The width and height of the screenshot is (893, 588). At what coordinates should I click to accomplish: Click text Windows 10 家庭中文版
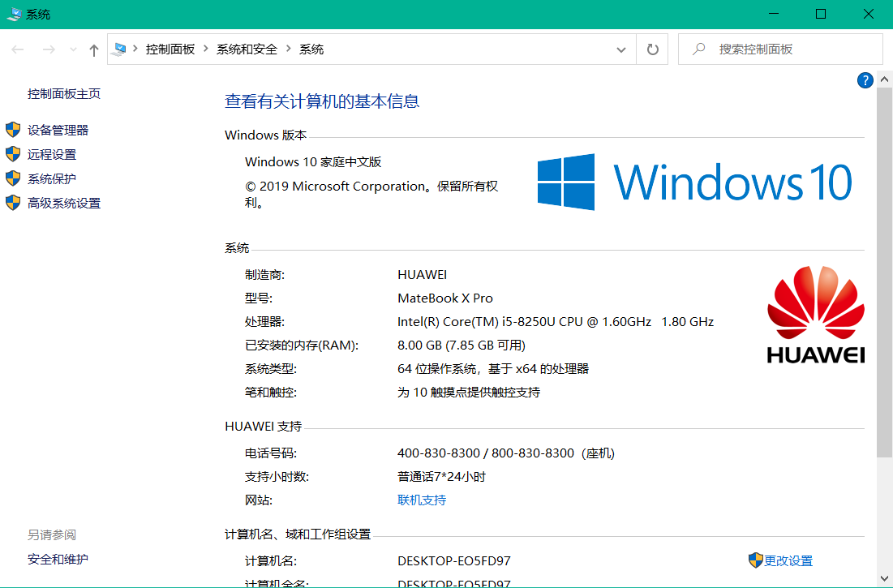tap(313, 161)
